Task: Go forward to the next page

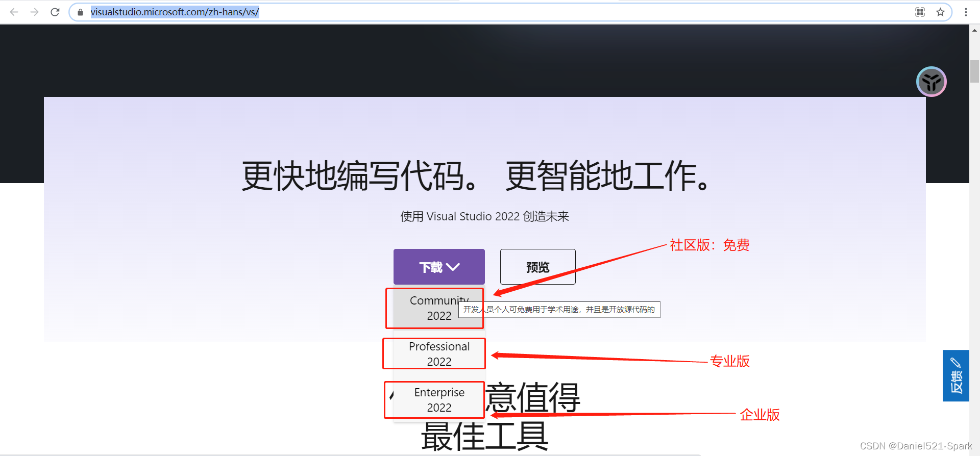Action: 34,12
